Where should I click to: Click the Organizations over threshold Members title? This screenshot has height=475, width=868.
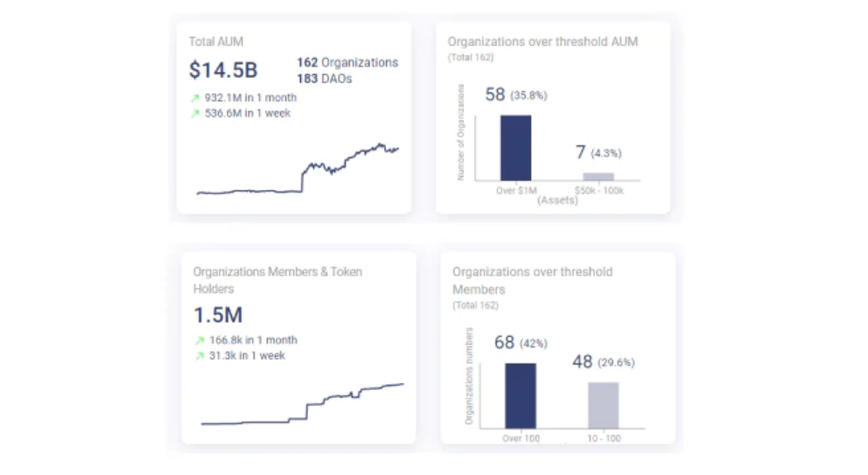tap(533, 281)
